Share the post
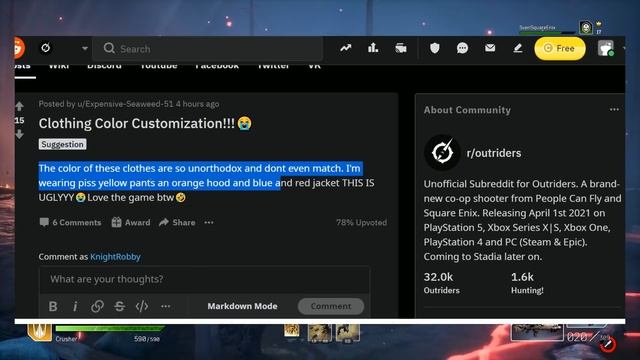 [x=177, y=222]
